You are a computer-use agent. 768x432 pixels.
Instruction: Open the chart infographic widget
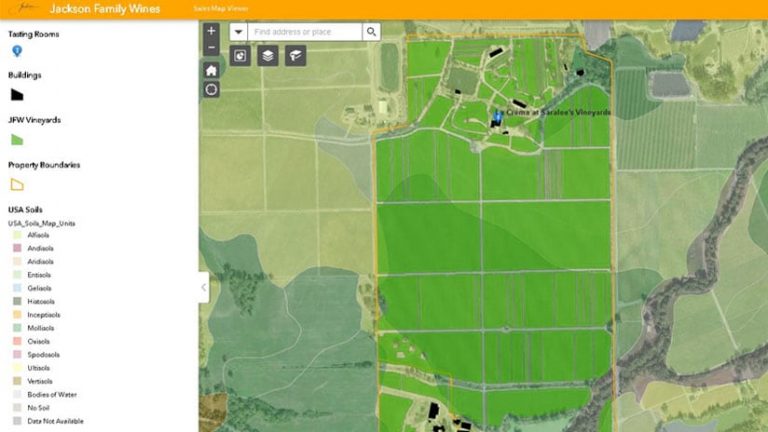[x=240, y=56]
